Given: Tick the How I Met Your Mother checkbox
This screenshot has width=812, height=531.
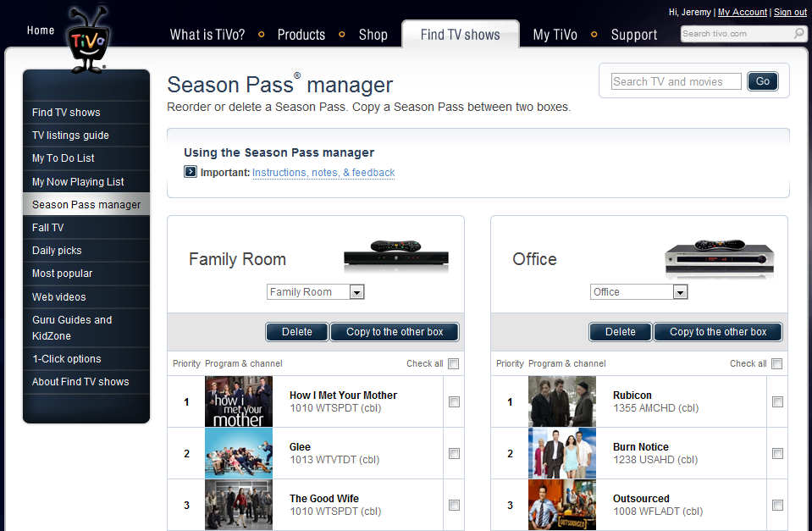Looking at the screenshot, I should [x=454, y=402].
